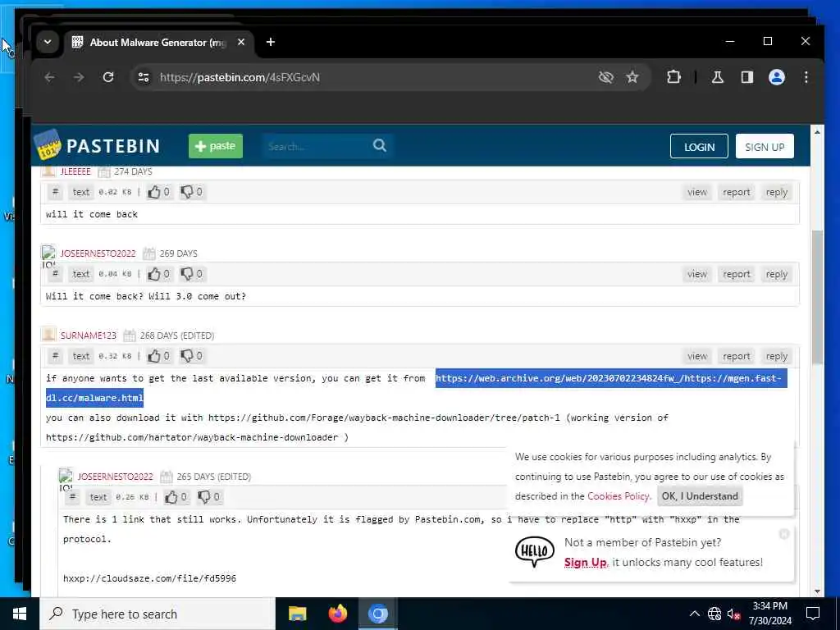
Task: Open the Cookies Policy link
Action: (619, 496)
